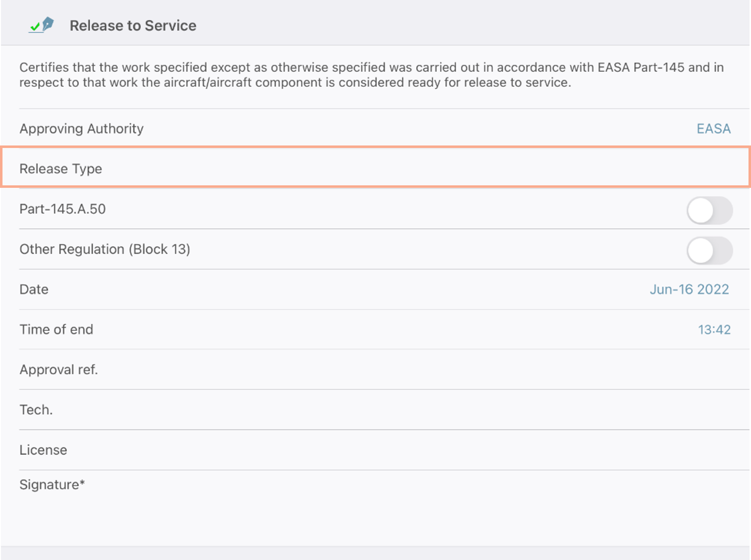Turn on Other Regulation (Block 13) switch
The width and height of the screenshot is (751, 560).
click(710, 251)
